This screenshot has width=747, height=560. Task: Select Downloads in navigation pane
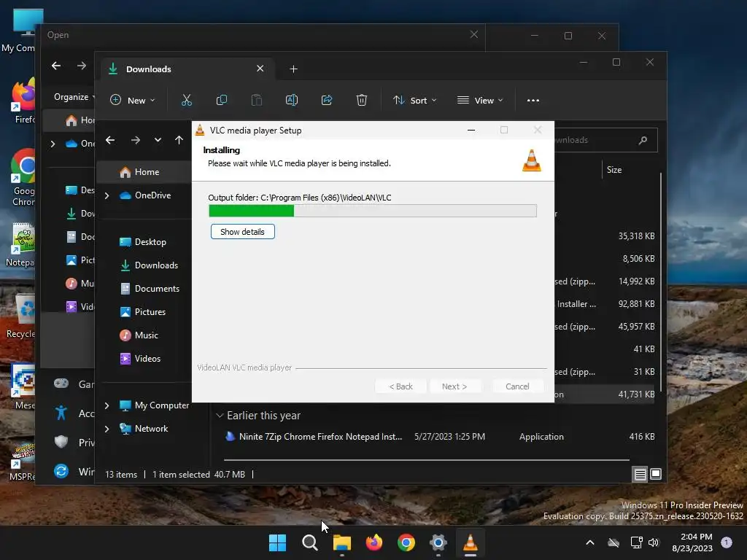(x=144, y=265)
